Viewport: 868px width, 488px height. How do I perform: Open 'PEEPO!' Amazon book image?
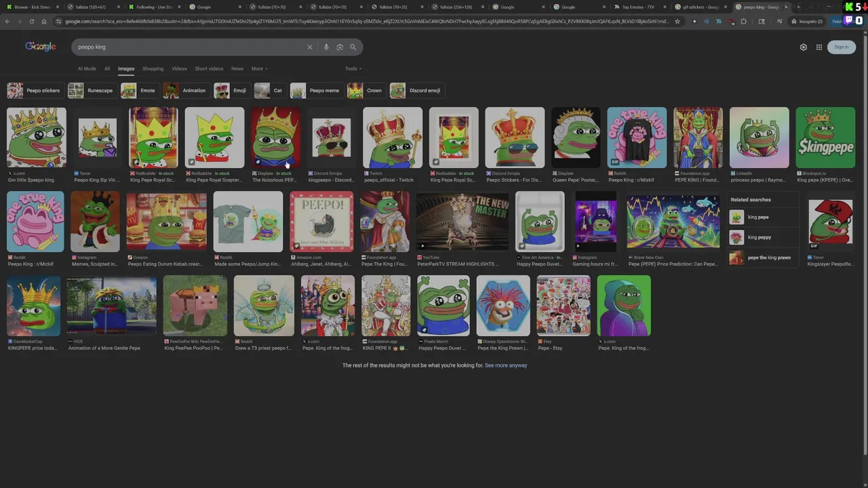pos(321,222)
